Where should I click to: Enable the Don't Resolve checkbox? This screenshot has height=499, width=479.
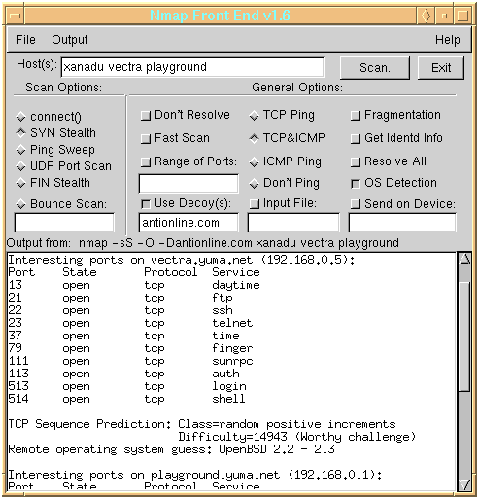[x=146, y=115]
